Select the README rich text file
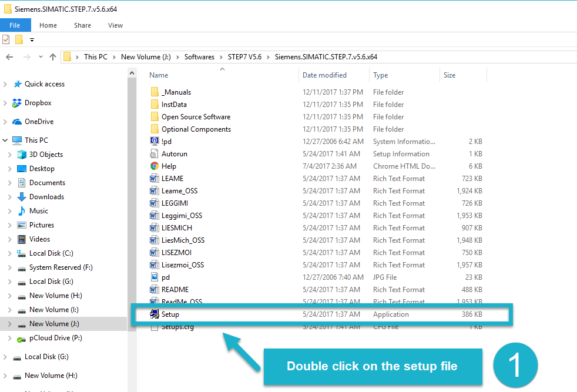This screenshot has height=392, width=577. click(175, 290)
